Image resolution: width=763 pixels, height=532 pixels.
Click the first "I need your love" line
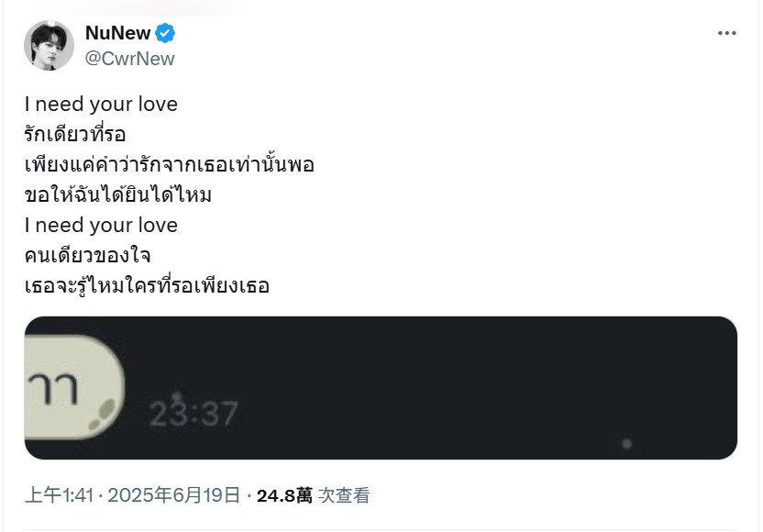tap(101, 105)
